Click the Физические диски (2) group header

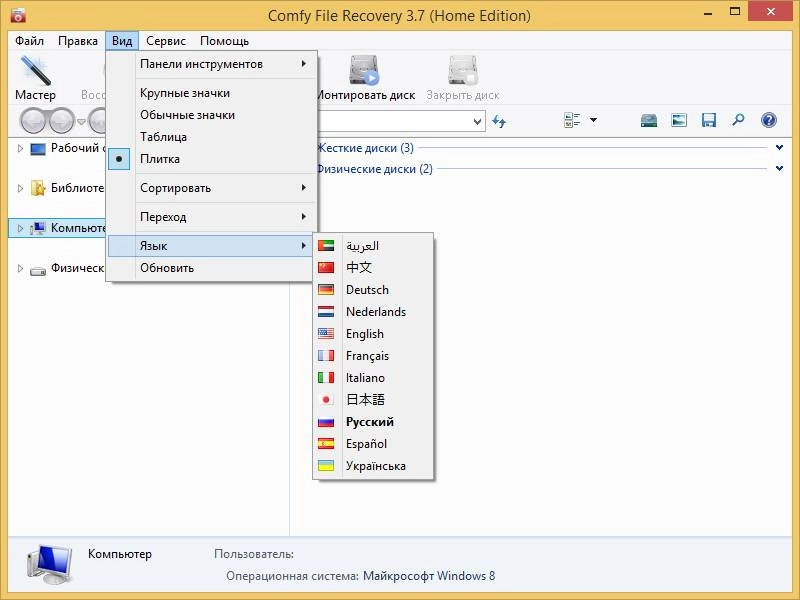pyautogui.click(x=374, y=169)
